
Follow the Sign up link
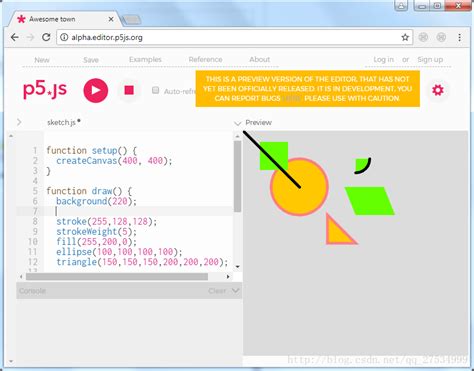(430, 59)
